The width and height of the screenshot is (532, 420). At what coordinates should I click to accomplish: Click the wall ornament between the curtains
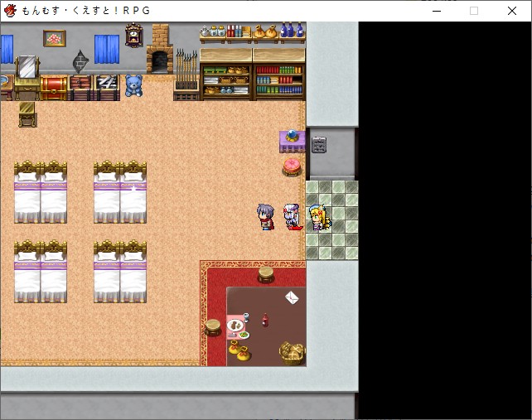pos(80,62)
